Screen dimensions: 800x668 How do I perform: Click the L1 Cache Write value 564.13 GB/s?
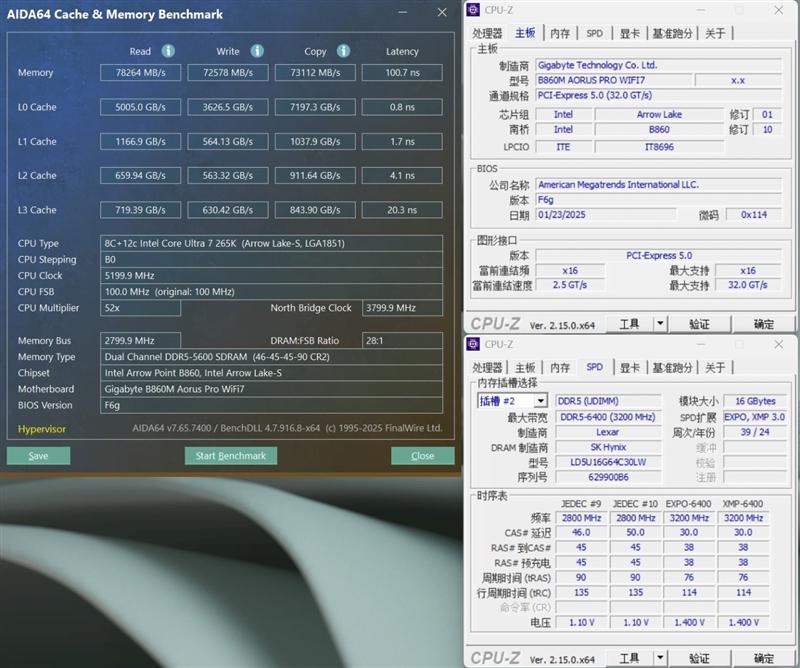pyautogui.click(x=228, y=141)
